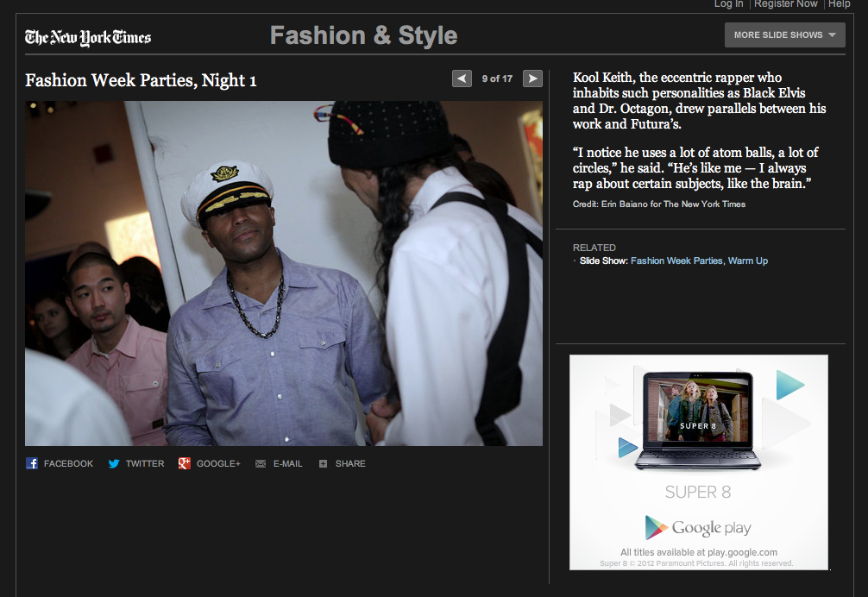868x597 pixels.
Task: Click the Facebook text label
Action: [68, 463]
